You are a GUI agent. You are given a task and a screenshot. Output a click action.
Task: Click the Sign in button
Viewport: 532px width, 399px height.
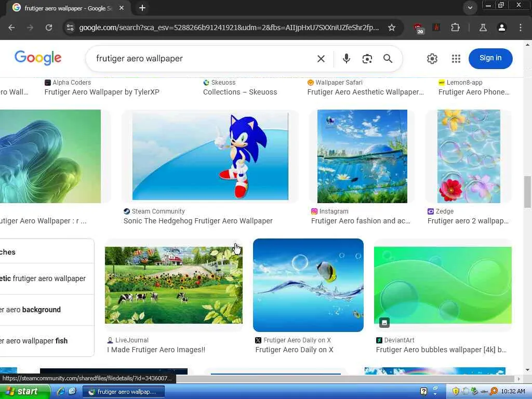pyautogui.click(x=490, y=58)
